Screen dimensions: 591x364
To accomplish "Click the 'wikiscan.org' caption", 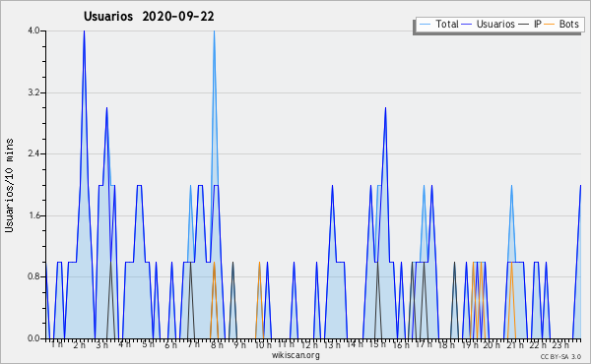I will click(x=295, y=355).
